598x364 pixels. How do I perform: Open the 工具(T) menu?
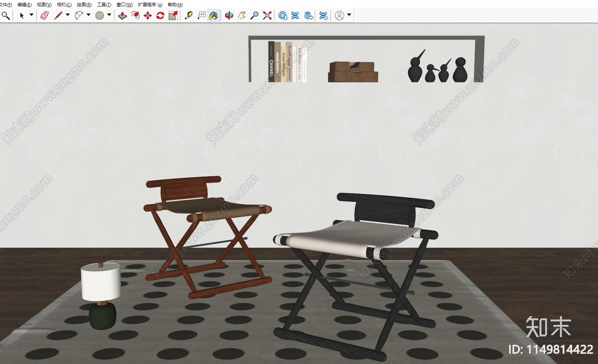[x=104, y=4]
